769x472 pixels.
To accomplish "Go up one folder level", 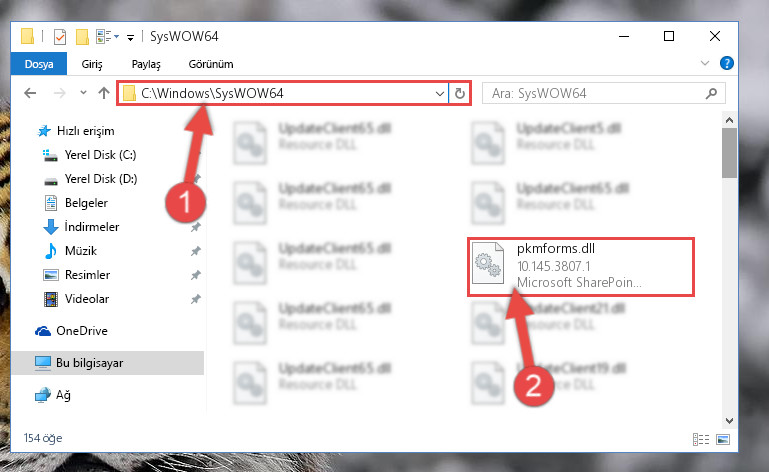I will 103,93.
